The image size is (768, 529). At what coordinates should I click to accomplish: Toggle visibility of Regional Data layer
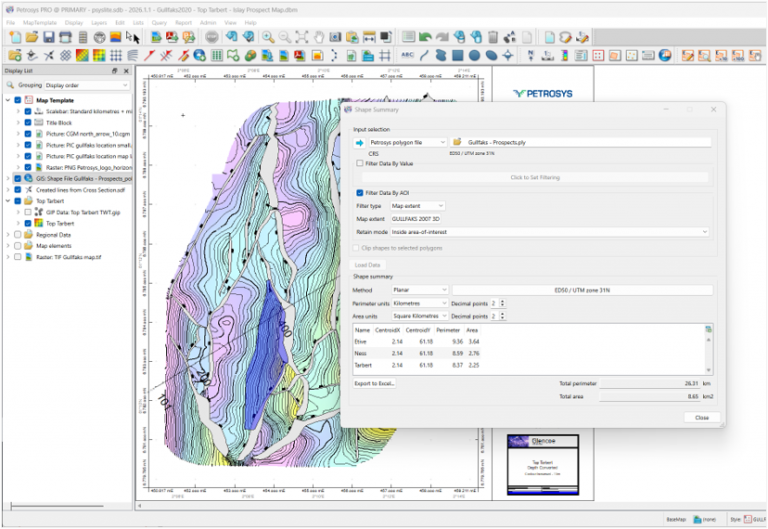pyautogui.click(x=17, y=234)
